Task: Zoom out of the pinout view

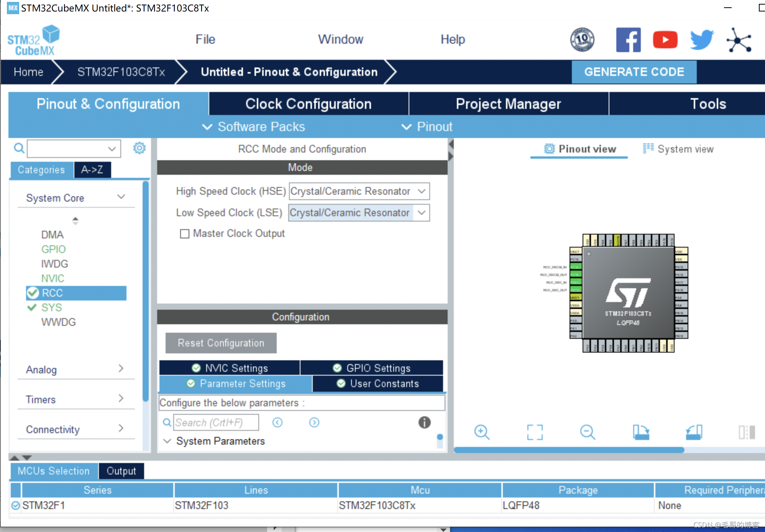Action: (x=587, y=432)
